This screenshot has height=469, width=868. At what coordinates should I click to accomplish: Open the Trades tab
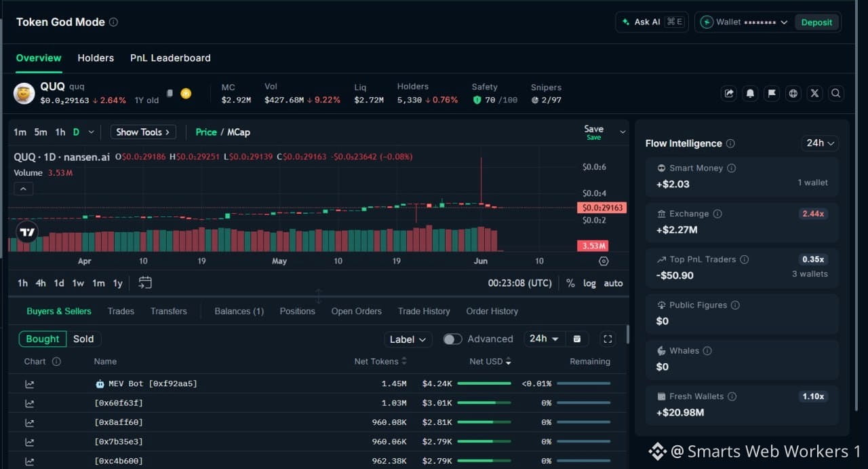tap(121, 311)
